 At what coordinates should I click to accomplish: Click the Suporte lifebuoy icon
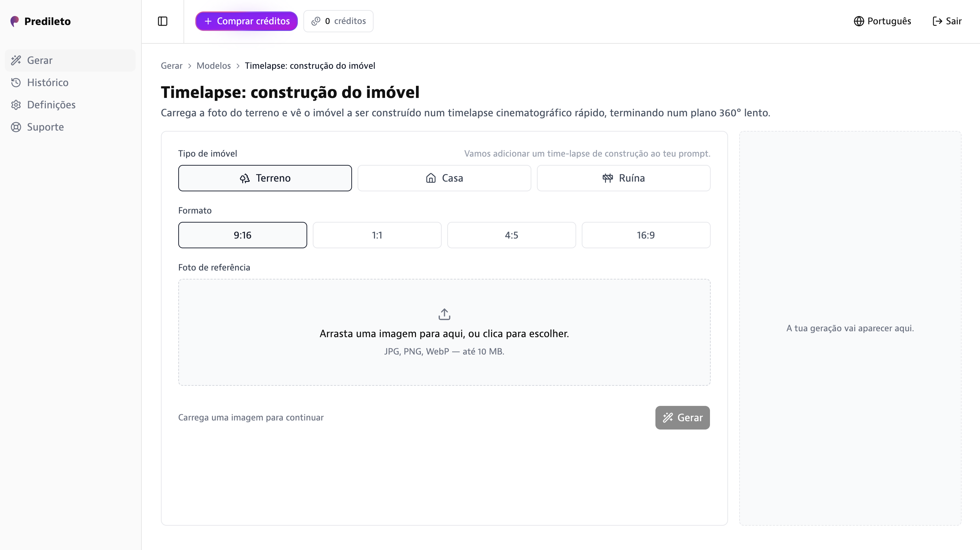(16, 127)
